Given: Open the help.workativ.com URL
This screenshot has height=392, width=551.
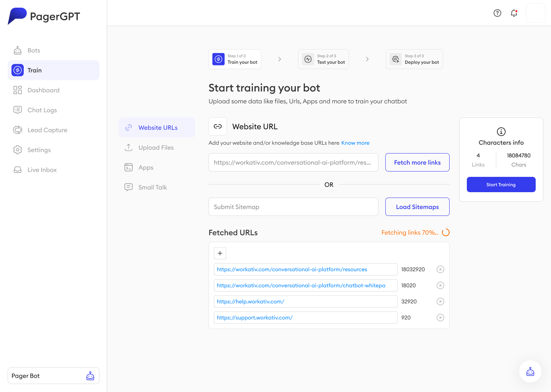Looking at the screenshot, I should coord(306,301).
